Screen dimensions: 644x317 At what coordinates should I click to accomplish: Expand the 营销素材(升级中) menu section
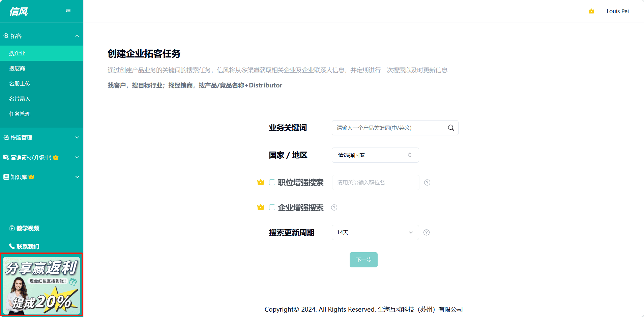(x=77, y=157)
